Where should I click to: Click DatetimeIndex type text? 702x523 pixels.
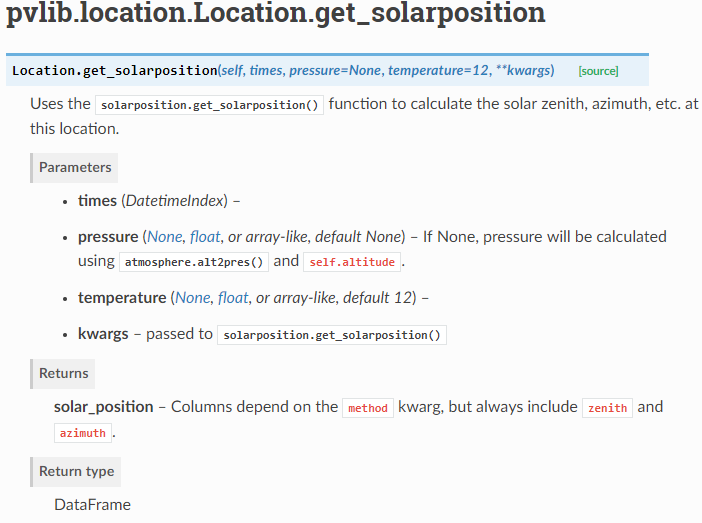(x=175, y=201)
